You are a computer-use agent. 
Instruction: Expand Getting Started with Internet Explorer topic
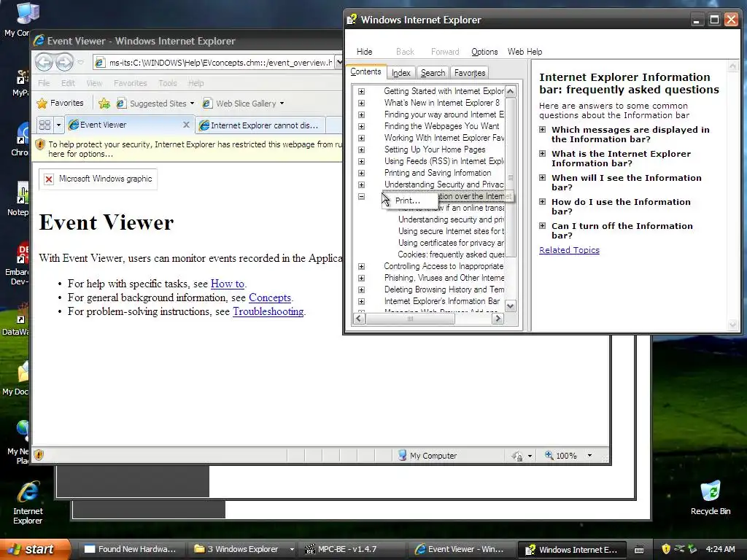[x=362, y=91]
